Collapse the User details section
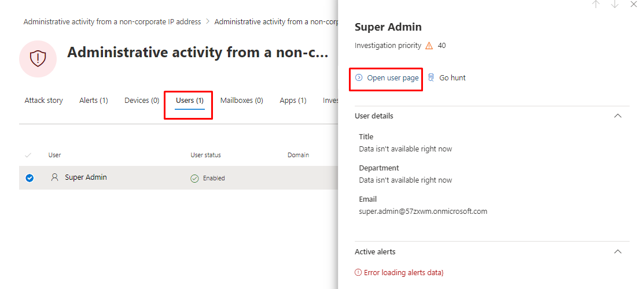 tap(617, 116)
